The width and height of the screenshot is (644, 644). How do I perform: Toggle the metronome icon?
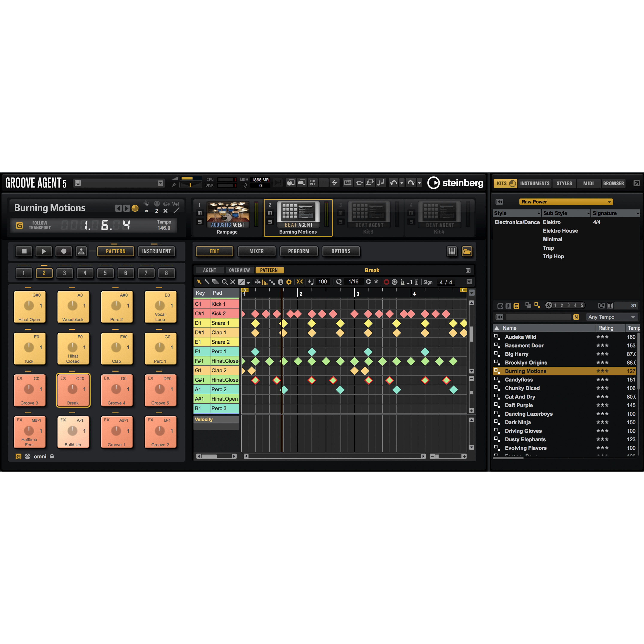[402, 282]
